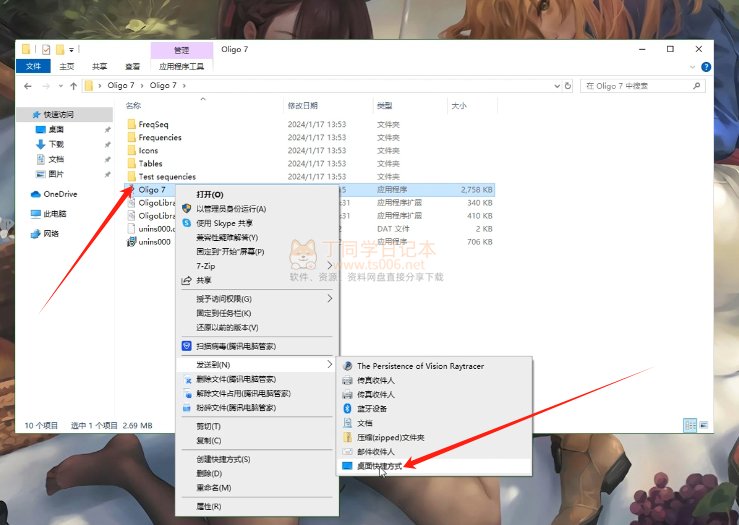The height and width of the screenshot is (525, 739).
Task: Choose 兼容性疑难解答(Y) in the context menu
Action: tap(257, 237)
